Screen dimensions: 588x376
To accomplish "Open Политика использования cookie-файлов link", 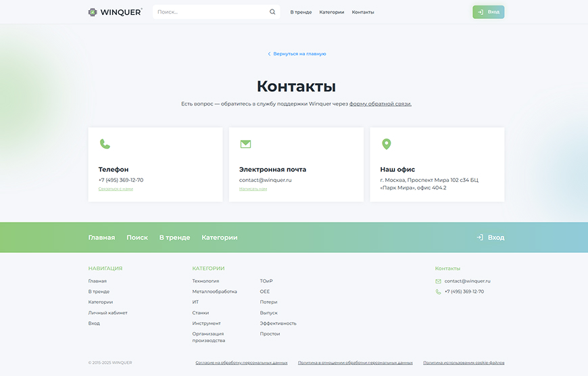I will 464,363.
